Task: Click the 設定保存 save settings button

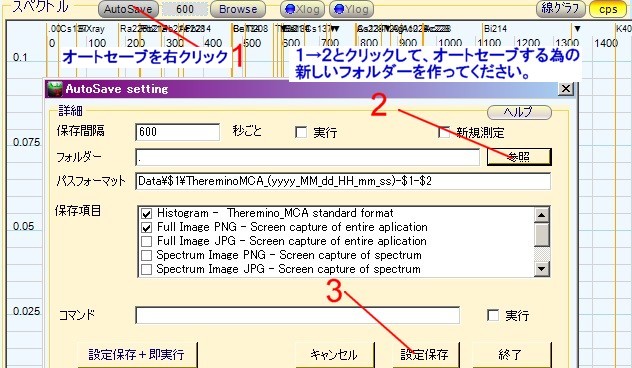Action: [425, 355]
